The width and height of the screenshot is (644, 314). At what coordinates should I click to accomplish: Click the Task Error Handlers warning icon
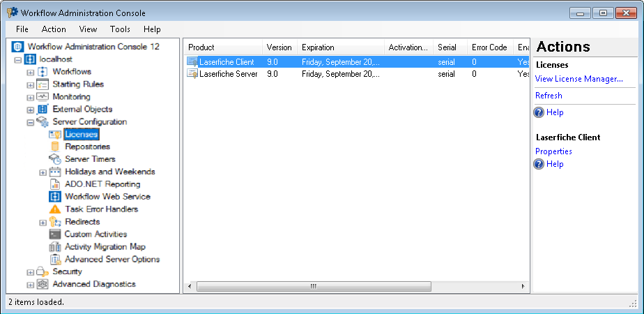pos(55,209)
